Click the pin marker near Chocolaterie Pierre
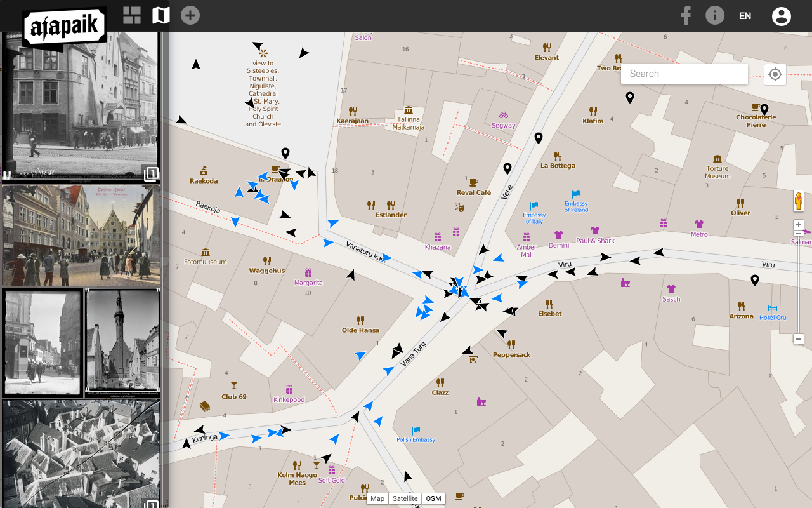812x508 pixels. (764, 110)
